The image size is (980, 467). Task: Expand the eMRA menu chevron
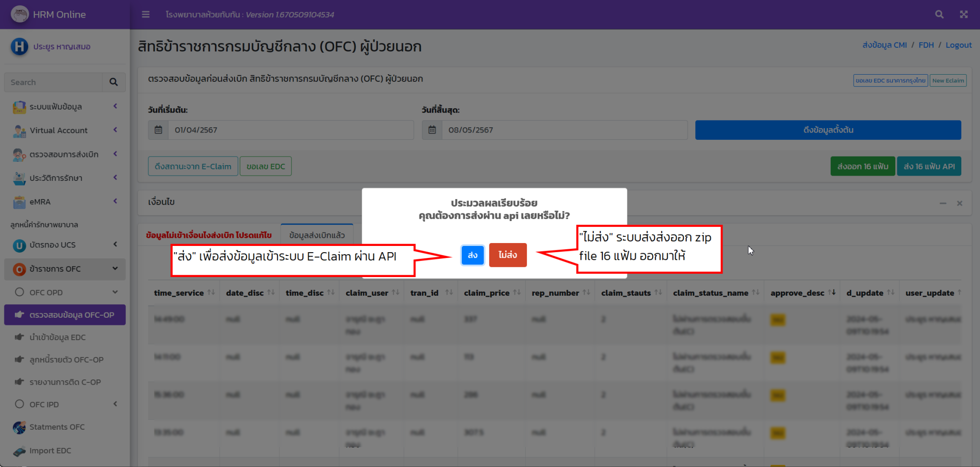(115, 201)
